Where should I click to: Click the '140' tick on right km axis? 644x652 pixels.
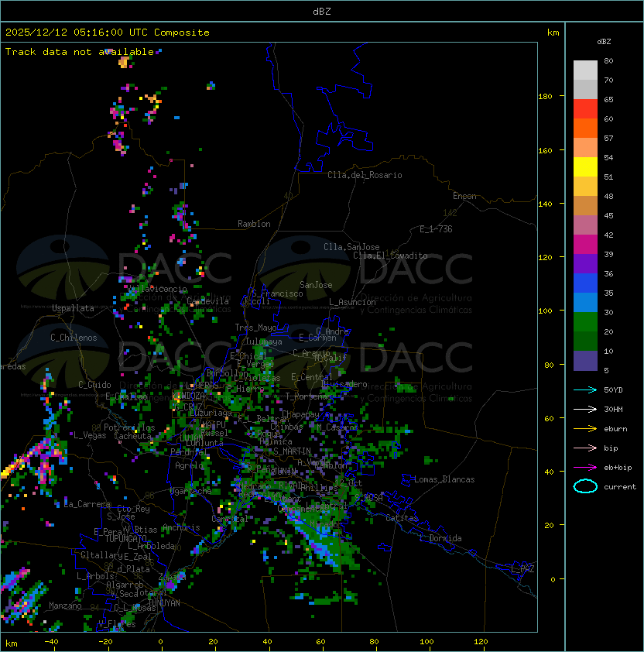pyautogui.click(x=545, y=204)
